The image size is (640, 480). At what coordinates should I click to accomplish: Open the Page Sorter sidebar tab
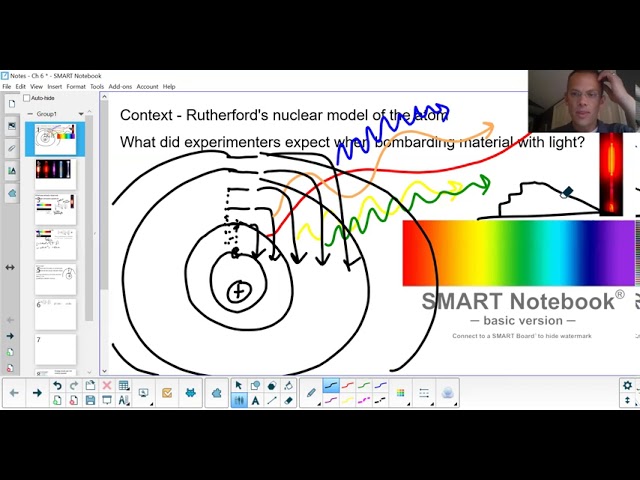[12, 104]
